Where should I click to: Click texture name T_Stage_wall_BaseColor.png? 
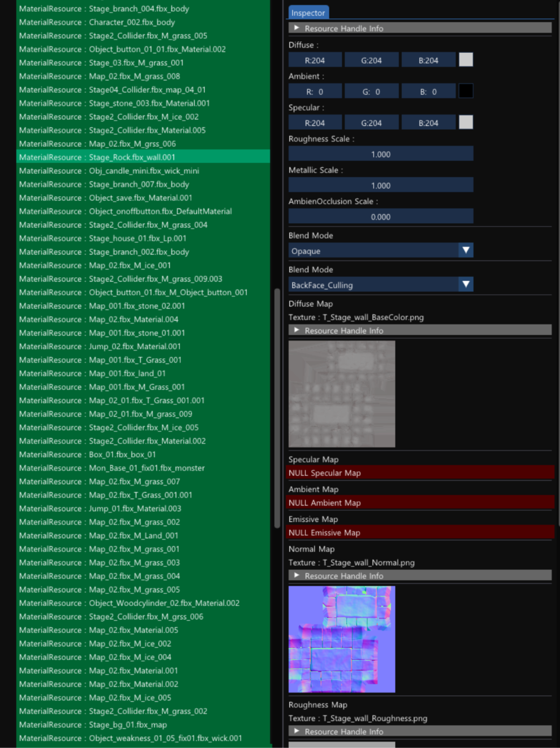373,318
